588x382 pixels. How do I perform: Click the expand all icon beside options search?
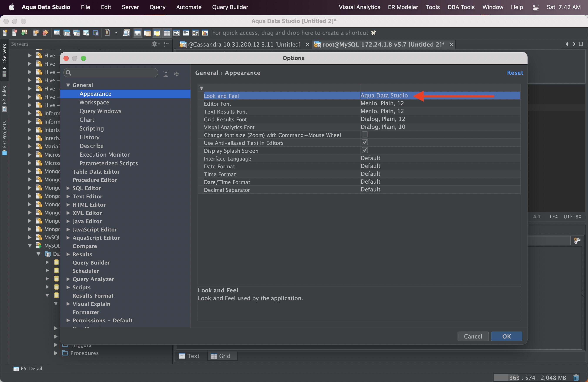166,73
